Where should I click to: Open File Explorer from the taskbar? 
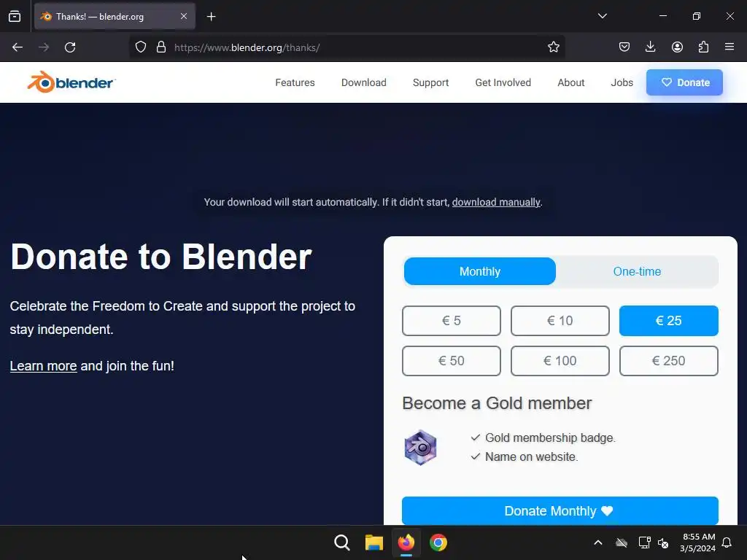(x=374, y=542)
